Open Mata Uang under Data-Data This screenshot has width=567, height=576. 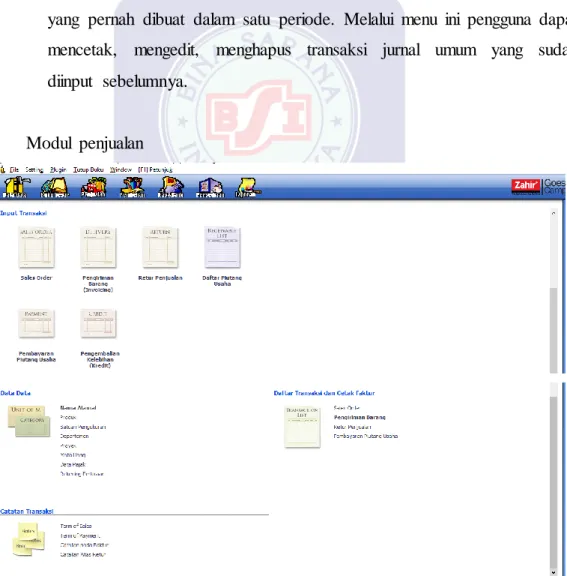click(x=73, y=455)
